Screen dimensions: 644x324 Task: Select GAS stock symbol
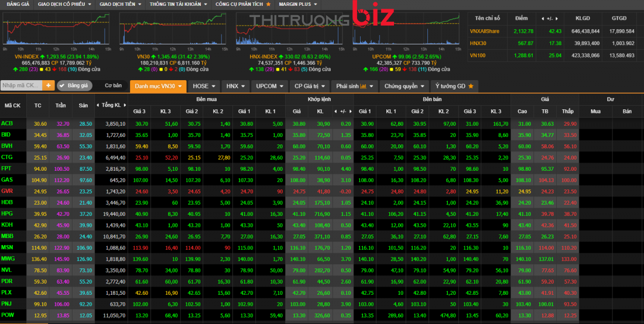click(7, 180)
